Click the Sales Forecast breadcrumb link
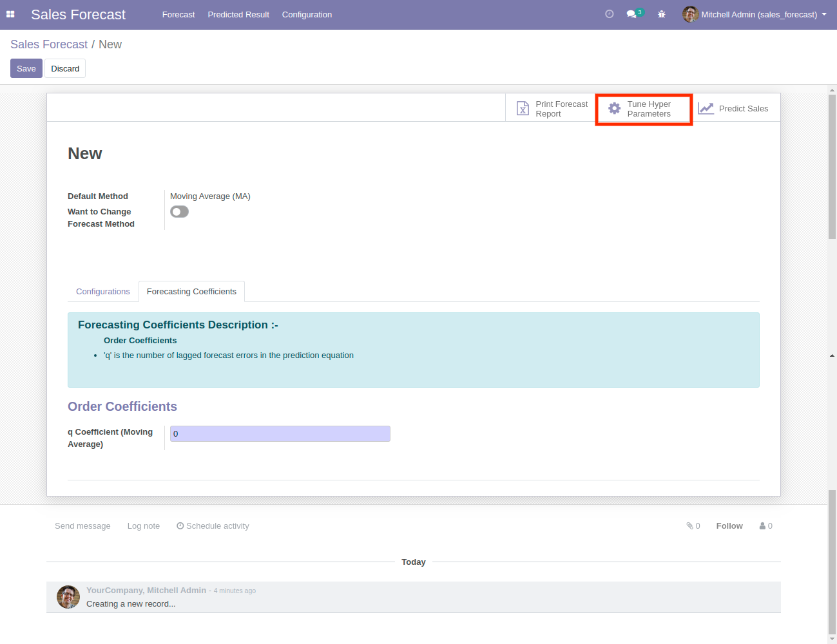This screenshot has width=837, height=644. pyautogui.click(x=49, y=44)
